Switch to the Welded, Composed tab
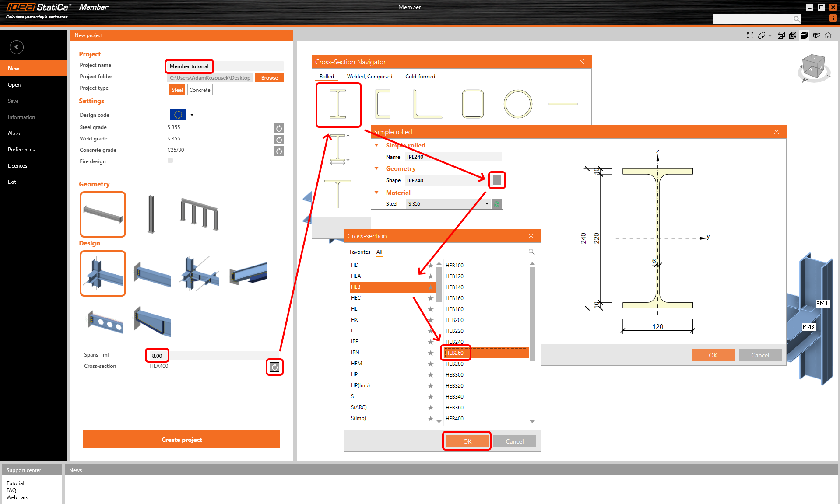 click(369, 76)
